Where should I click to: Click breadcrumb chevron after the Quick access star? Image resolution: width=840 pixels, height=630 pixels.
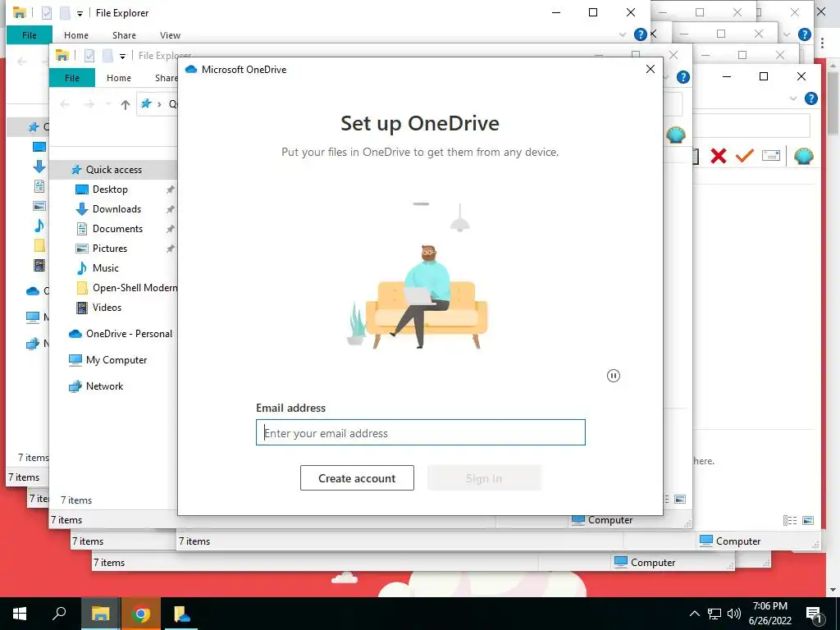159,104
